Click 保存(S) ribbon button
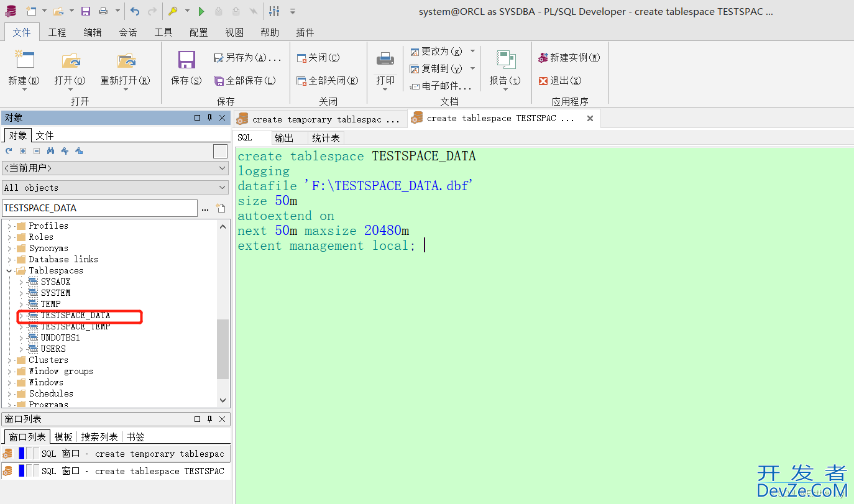 pos(186,68)
